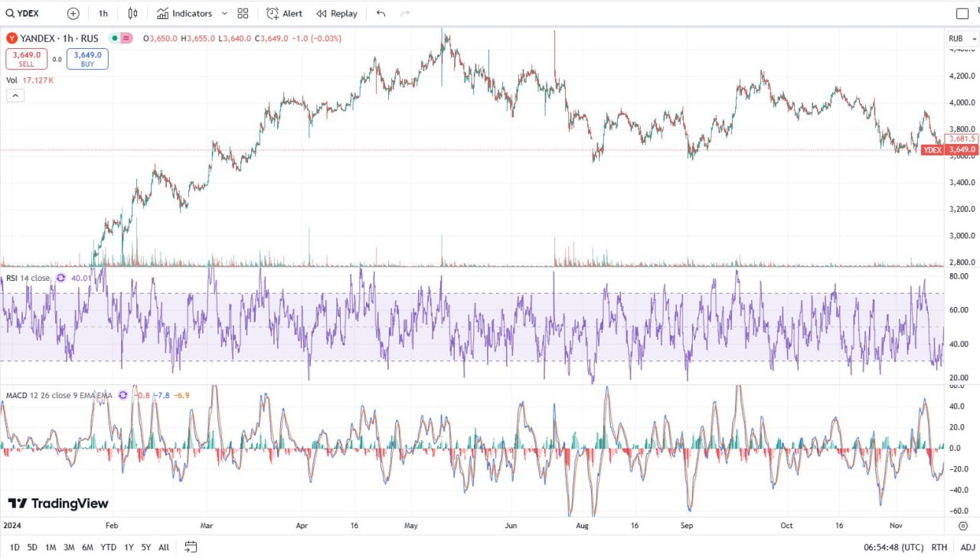Click the red Yandex logo in the legend

pos(12,38)
